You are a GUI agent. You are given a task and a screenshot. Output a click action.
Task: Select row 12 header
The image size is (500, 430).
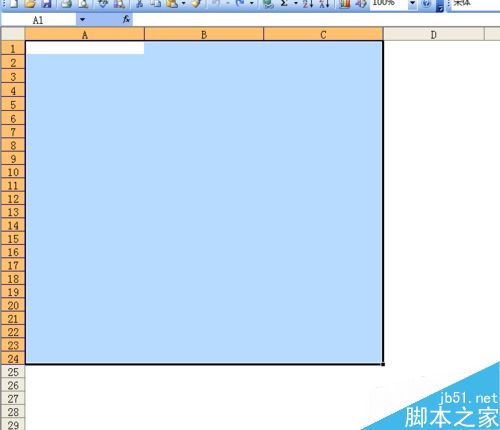(13, 199)
